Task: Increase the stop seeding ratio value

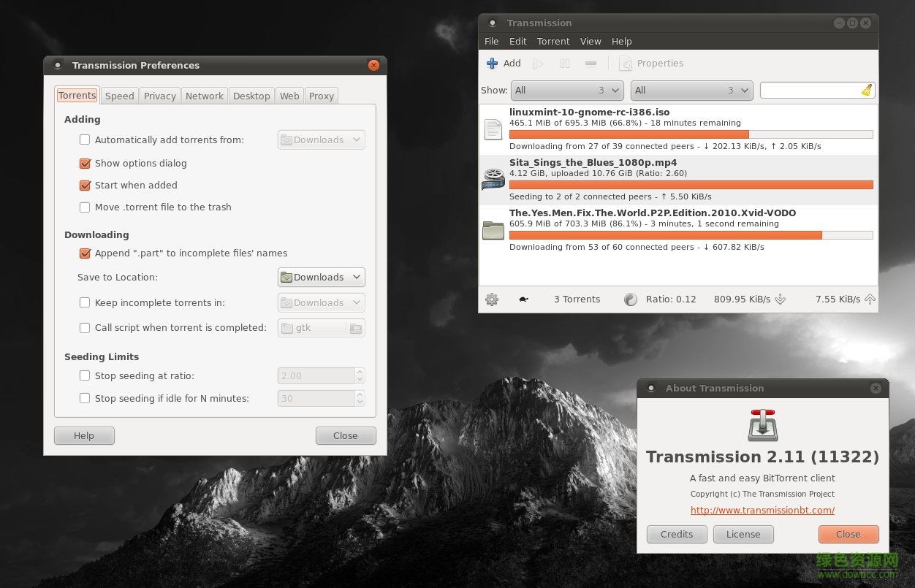Action: (x=360, y=372)
